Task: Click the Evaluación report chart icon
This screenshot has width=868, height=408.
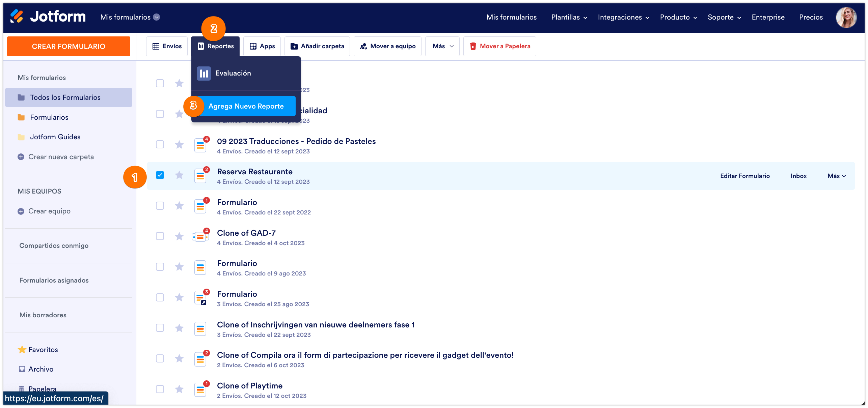Action: tap(204, 74)
